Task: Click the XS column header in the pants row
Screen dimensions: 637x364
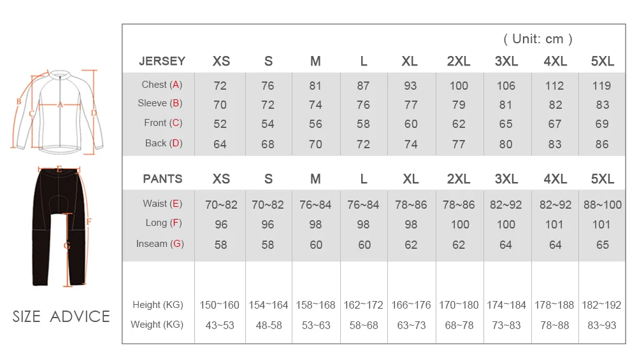Action: point(220,179)
